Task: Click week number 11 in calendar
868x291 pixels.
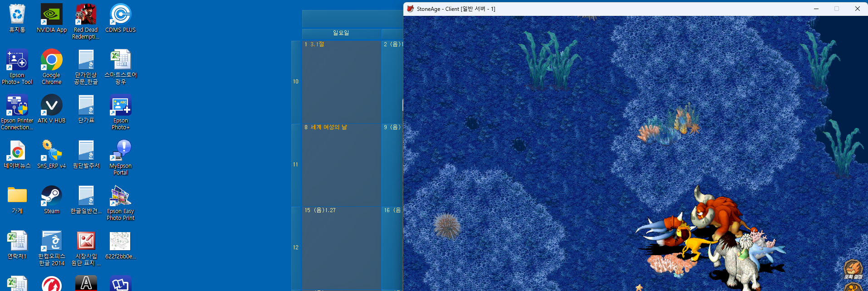Action: coord(296,165)
